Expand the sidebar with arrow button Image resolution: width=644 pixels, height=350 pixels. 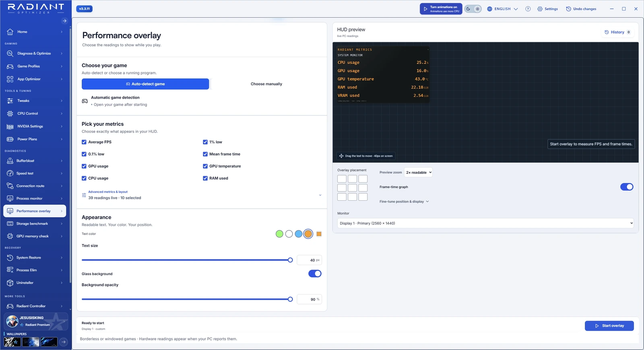click(x=64, y=21)
